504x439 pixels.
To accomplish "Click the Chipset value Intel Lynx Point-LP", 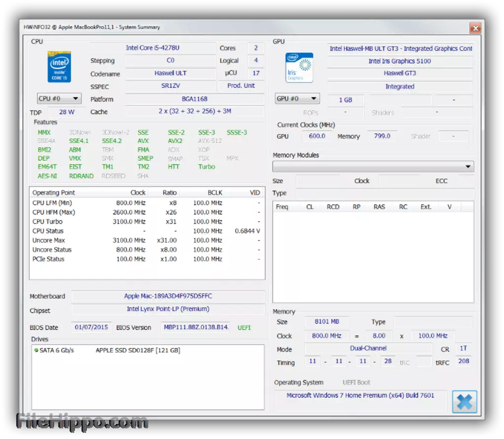I will 168,309.
